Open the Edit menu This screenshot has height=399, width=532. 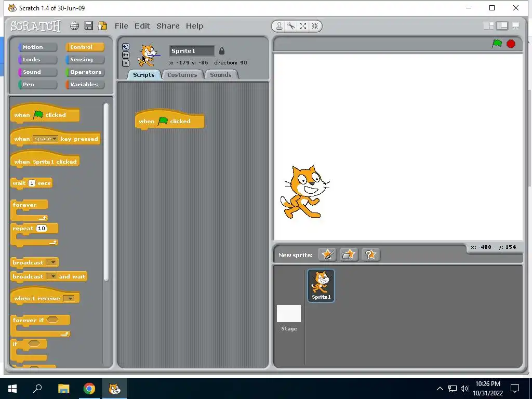(x=142, y=26)
